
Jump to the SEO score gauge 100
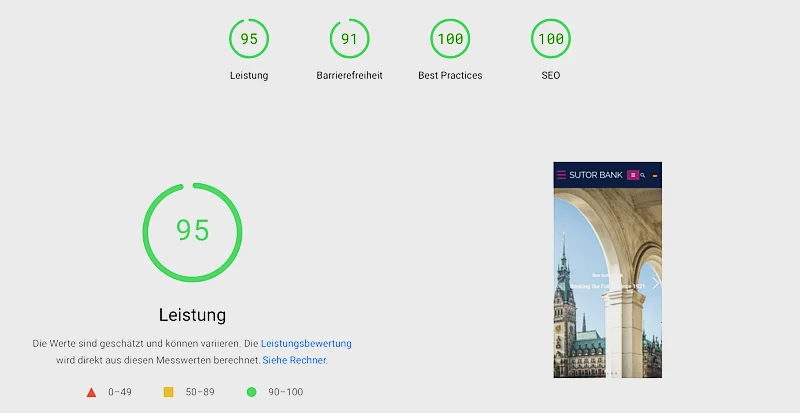pos(551,38)
